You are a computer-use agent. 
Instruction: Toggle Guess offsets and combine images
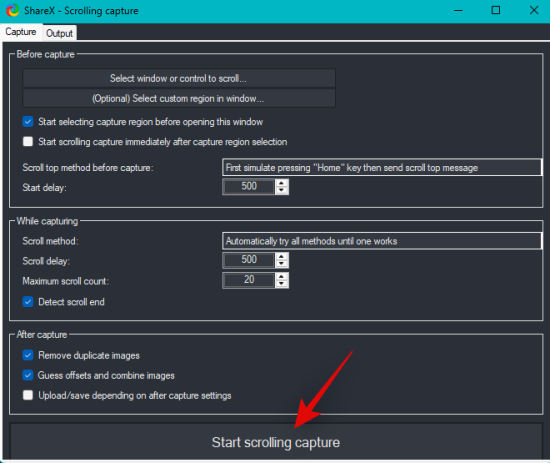click(28, 375)
